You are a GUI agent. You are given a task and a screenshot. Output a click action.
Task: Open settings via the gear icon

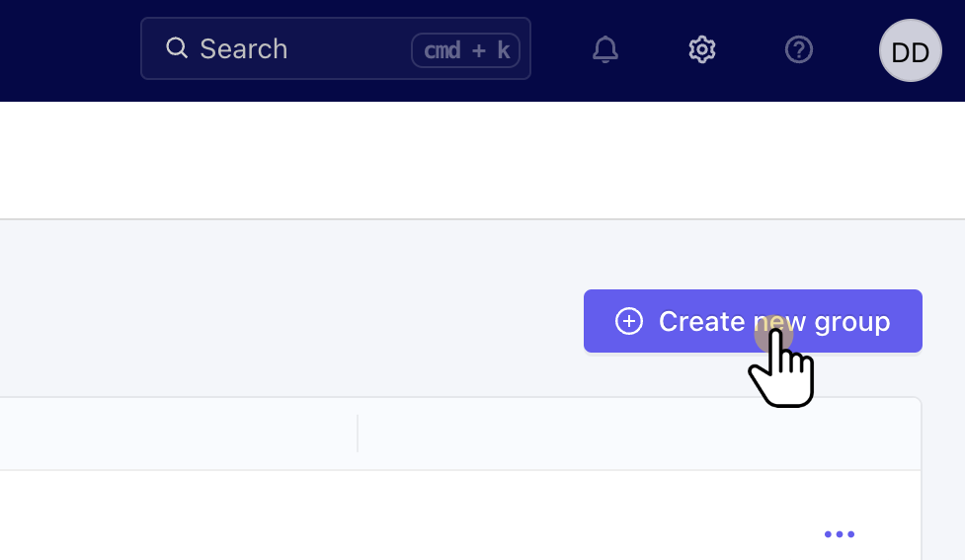(702, 49)
